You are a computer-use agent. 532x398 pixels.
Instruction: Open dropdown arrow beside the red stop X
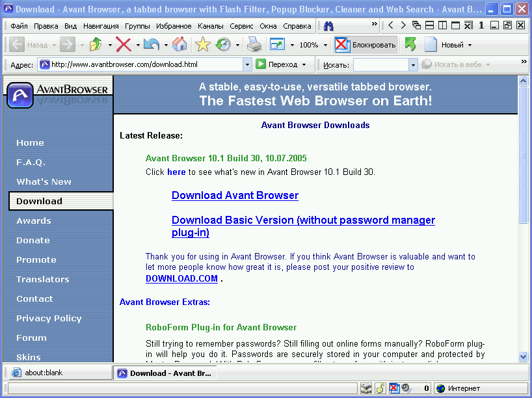pos(138,45)
